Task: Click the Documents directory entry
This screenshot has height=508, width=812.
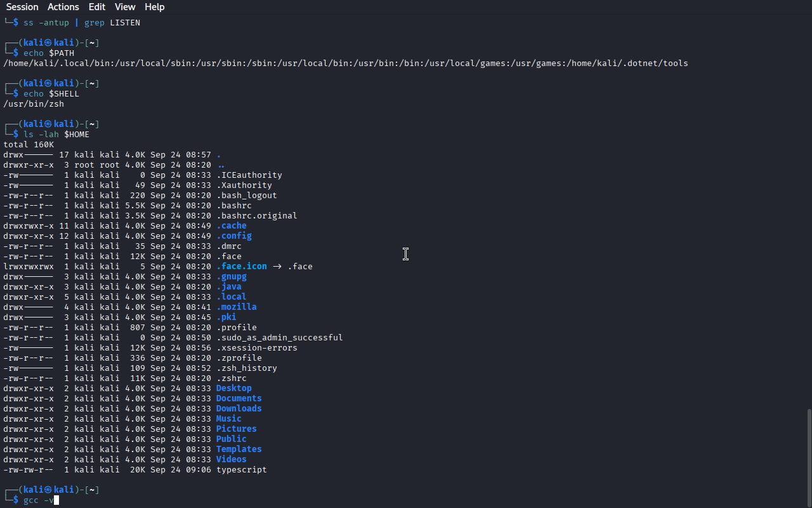Action: pos(239,399)
